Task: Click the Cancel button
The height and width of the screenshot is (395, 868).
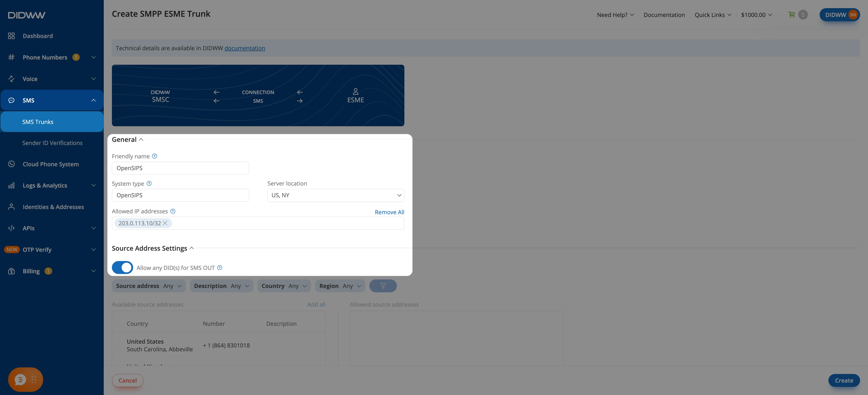Action: (128, 380)
